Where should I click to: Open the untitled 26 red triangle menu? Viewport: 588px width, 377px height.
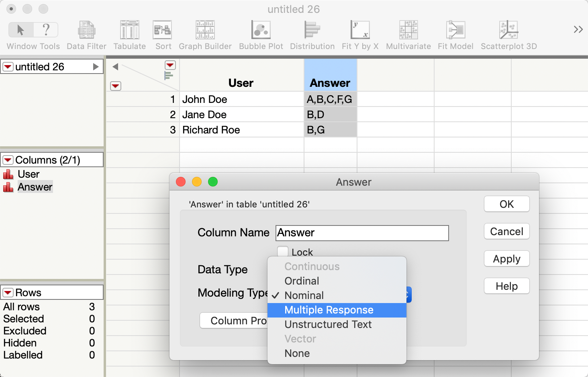click(x=8, y=66)
